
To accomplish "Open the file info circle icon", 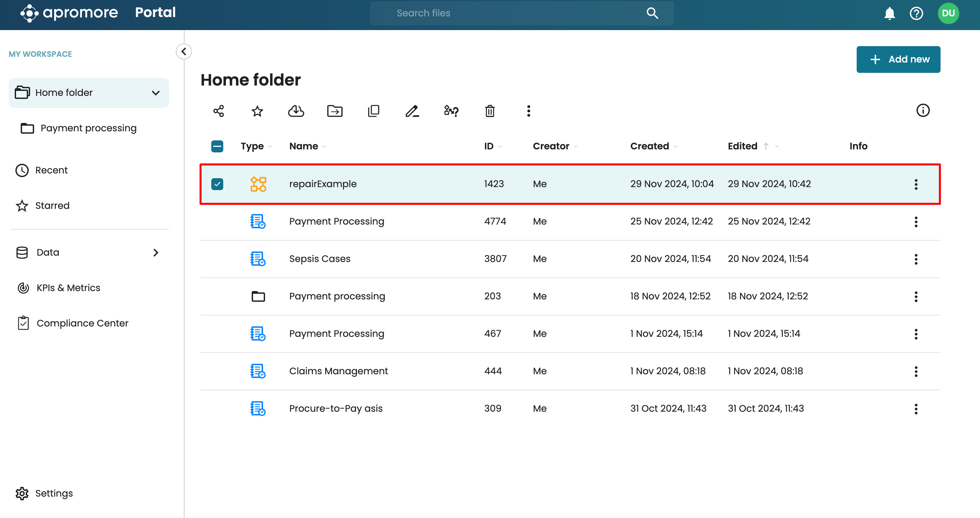I will (x=923, y=111).
